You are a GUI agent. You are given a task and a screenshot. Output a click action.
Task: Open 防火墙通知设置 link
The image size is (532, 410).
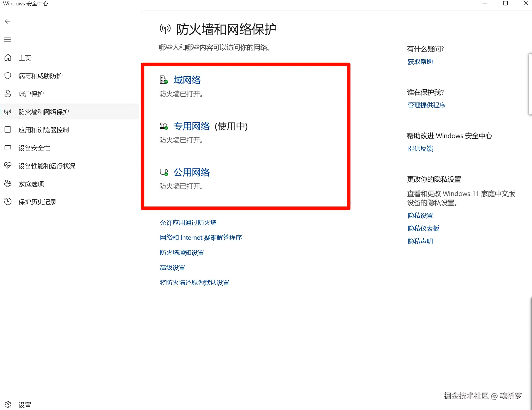(x=182, y=253)
